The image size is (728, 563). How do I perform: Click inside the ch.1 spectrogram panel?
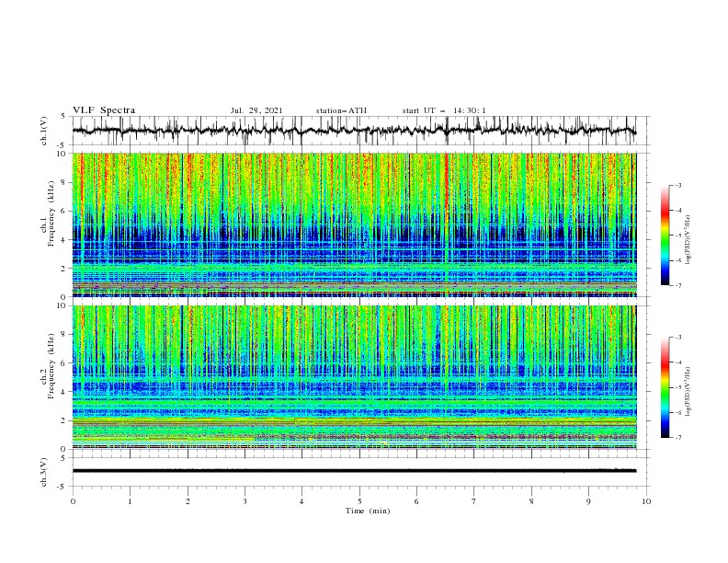pyautogui.click(x=355, y=224)
